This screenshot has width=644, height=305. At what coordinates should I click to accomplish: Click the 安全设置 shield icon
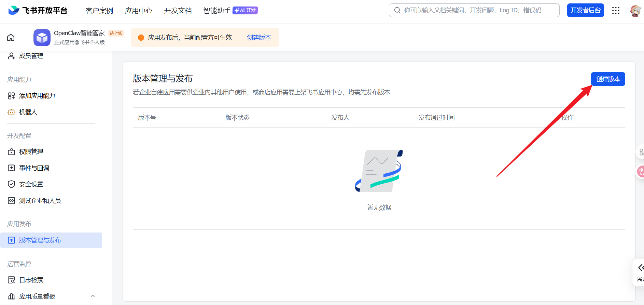[x=11, y=184]
